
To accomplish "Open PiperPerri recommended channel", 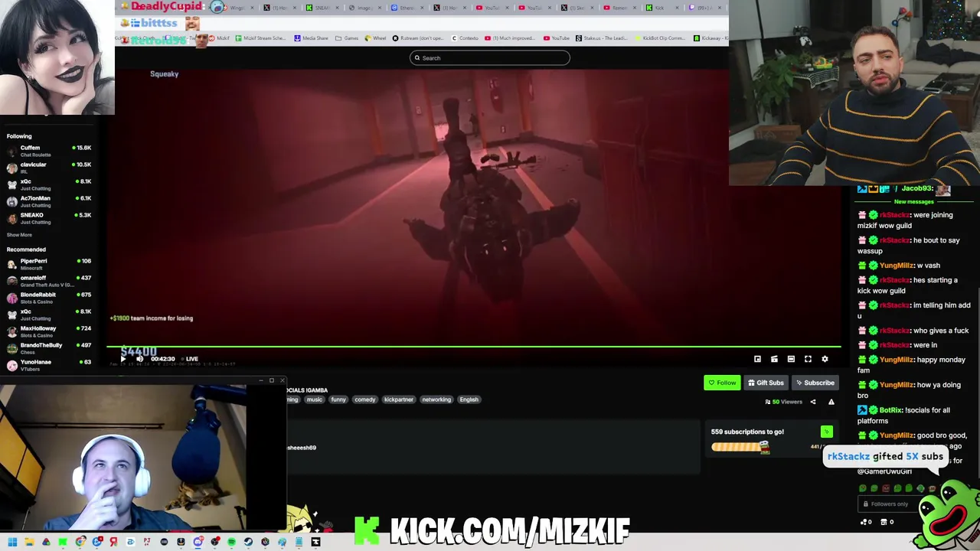I will pyautogui.click(x=49, y=264).
